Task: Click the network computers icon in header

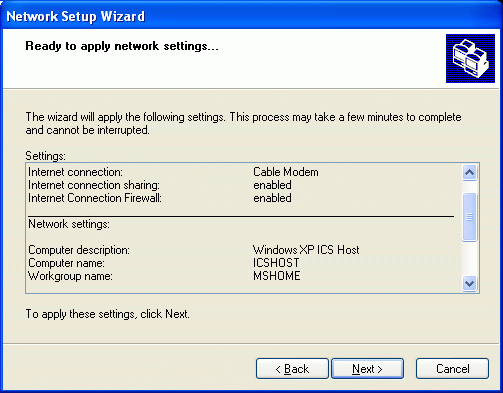Action: coord(470,58)
